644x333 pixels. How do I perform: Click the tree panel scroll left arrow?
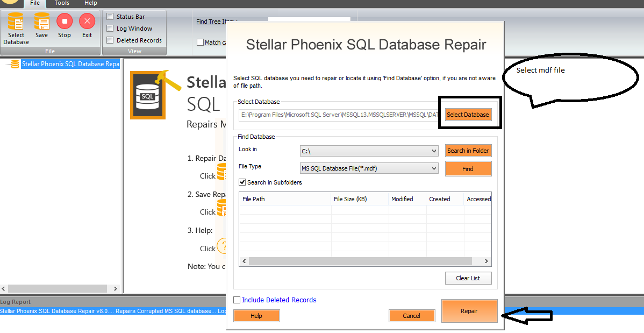(4, 288)
